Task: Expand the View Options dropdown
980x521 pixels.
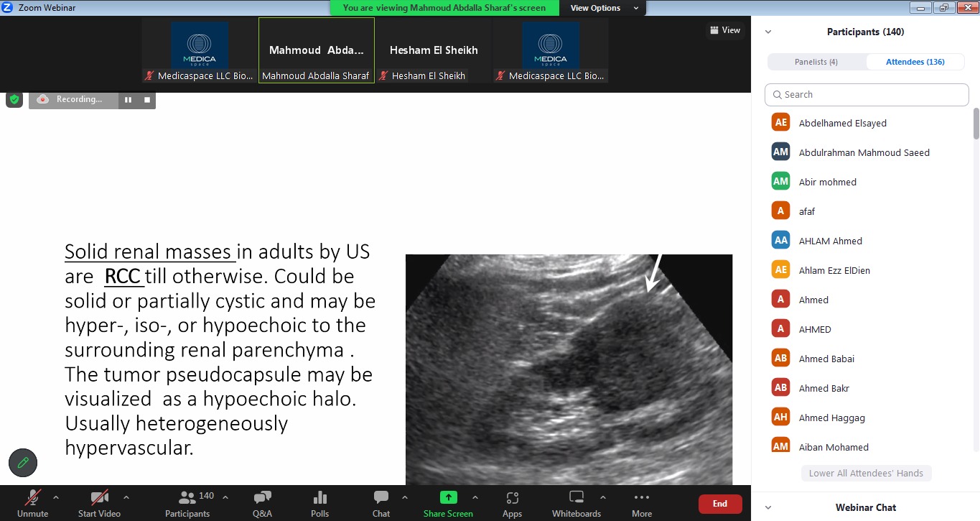Action: click(x=602, y=8)
